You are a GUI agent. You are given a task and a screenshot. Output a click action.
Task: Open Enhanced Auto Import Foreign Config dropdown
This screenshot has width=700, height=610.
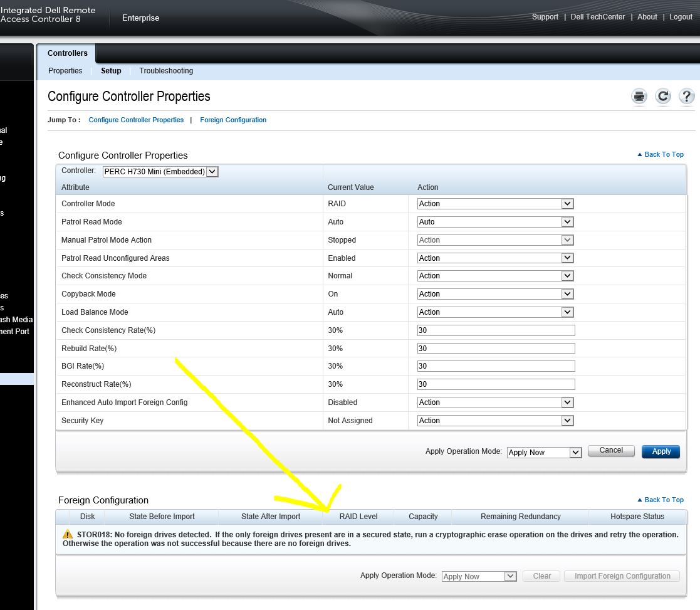496,402
